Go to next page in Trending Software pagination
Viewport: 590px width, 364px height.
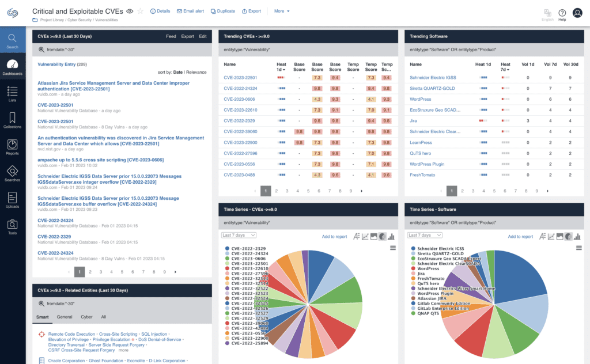point(547,191)
